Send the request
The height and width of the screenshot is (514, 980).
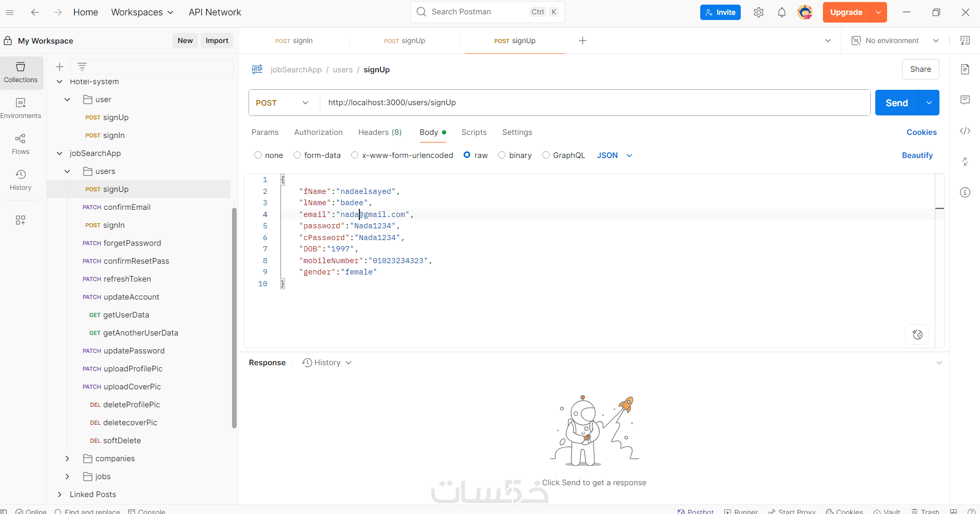coord(897,103)
